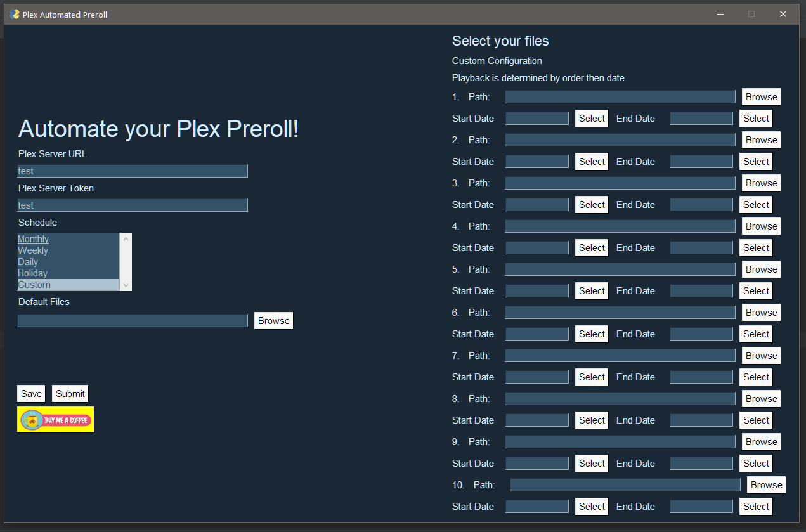Click the Path field for entry 5
Image resolution: width=806 pixels, height=532 pixels.
pyautogui.click(x=620, y=269)
